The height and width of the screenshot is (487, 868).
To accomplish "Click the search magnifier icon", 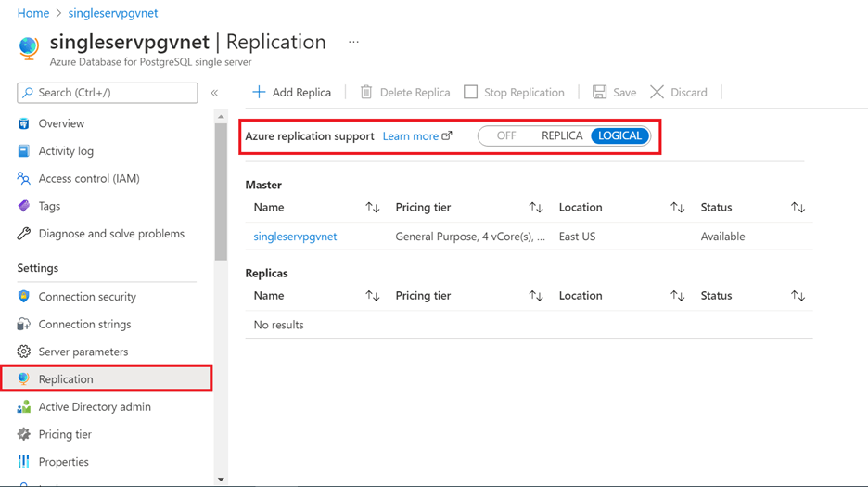I will click(28, 93).
